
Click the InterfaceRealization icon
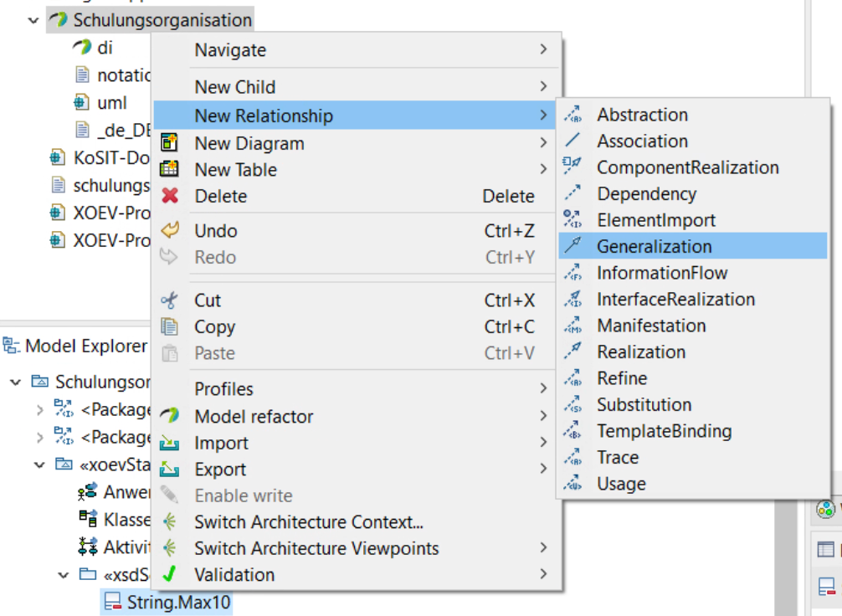(x=572, y=298)
